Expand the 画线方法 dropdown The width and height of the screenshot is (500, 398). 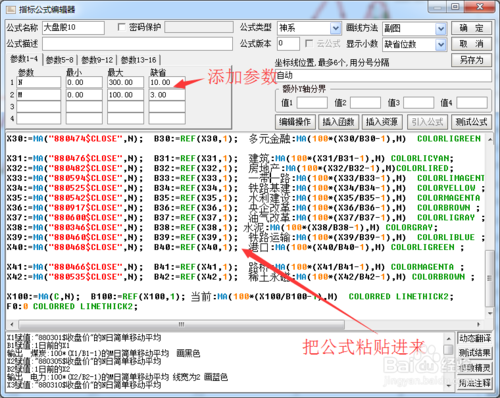coord(441,29)
